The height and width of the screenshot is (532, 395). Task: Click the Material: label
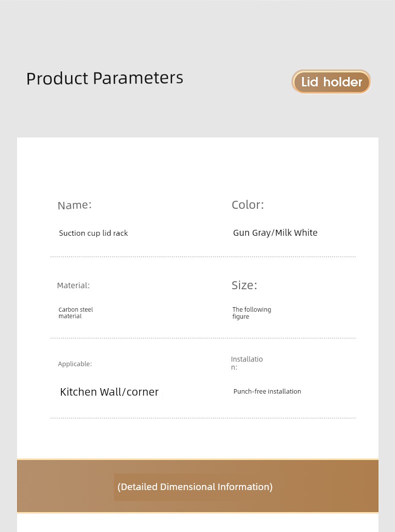pyautogui.click(x=73, y=286)
